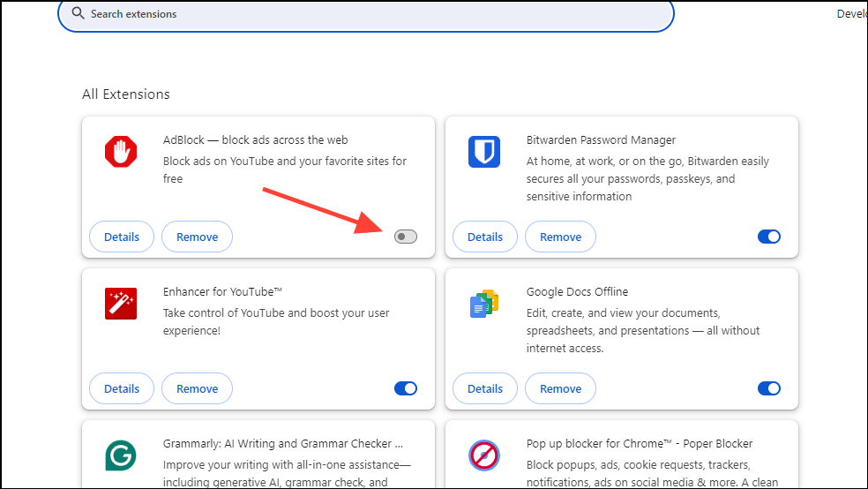Remove the AdBlock extension
Image resolution: width=868 pixels, height=489 pixels.
tap(197, 237)
